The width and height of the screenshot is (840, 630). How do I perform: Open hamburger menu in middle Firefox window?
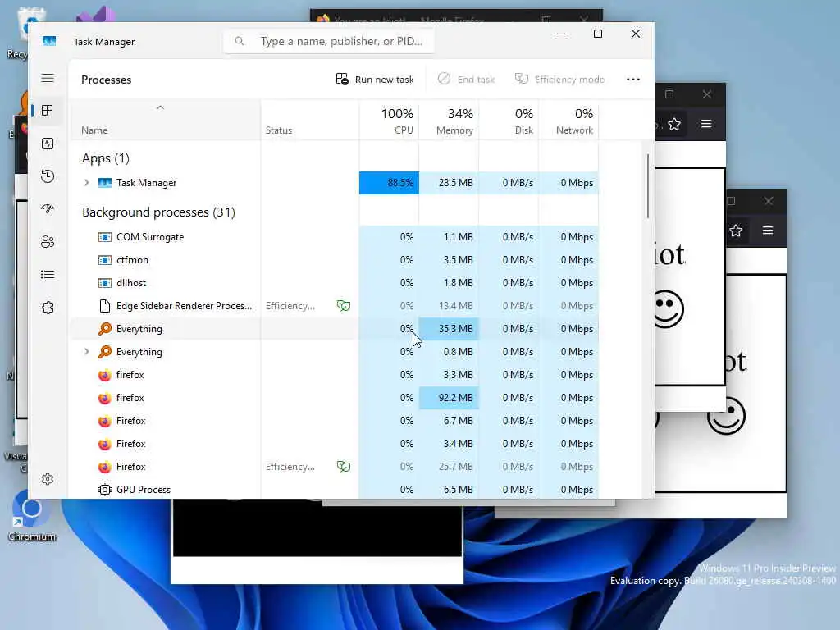(x=706, y=125)
